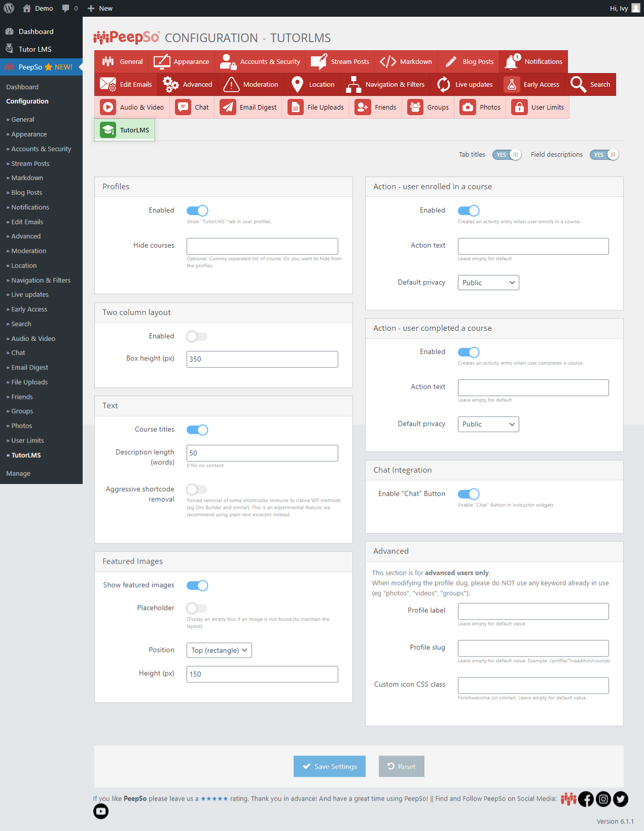Click the Markdown code brackets icon

(x=388, y=61)
